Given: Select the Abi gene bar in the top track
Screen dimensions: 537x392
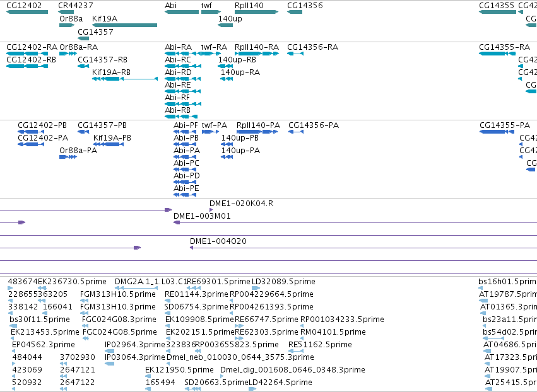Looking at the screenshot, I should [x=182, y=12].
